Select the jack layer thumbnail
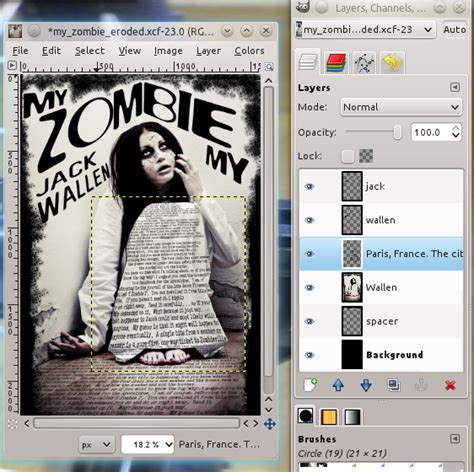Screen dimensions: 474x472 (352, 186)
